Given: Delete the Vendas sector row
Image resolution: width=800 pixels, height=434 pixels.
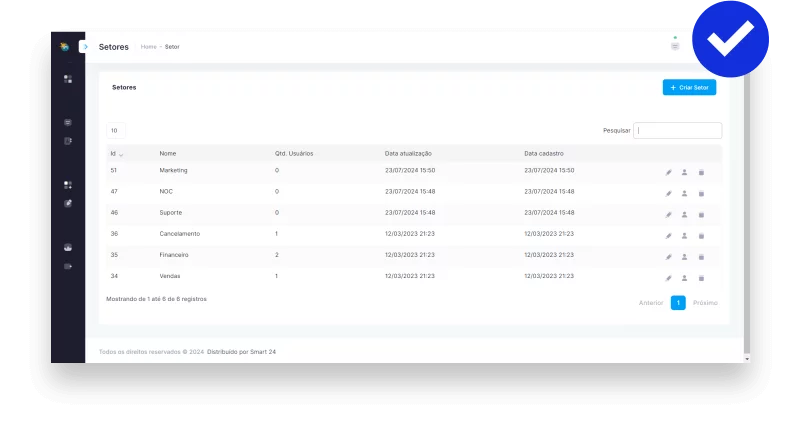Looking at the screenshot, I should coord(701,278).
